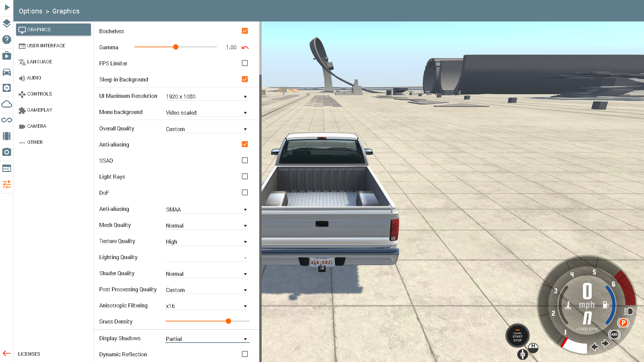Expand the UI Maximum Resolution dropdown
Viewport: 644px width, 362px height.
point(207,97)
